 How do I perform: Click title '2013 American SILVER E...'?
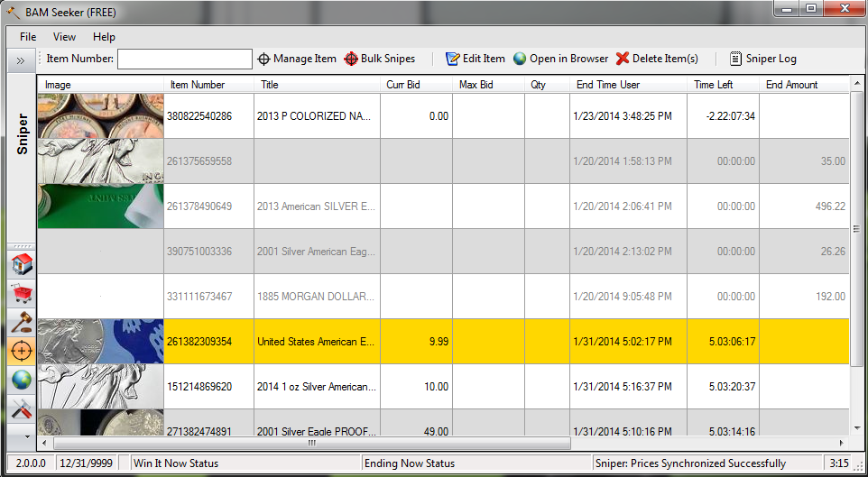(316, 206)
